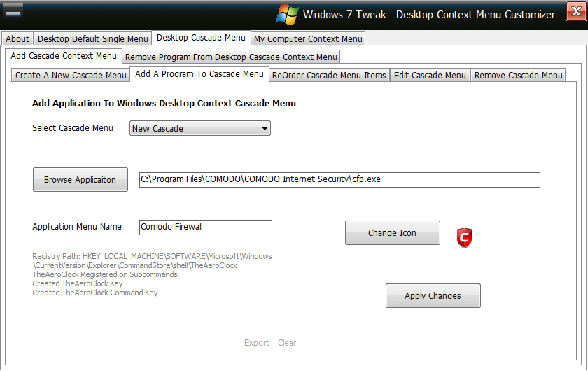Viewport: 588px width, 371px height.
Task: Minimize the window with the dash button
Action: (x=13, y=11)
